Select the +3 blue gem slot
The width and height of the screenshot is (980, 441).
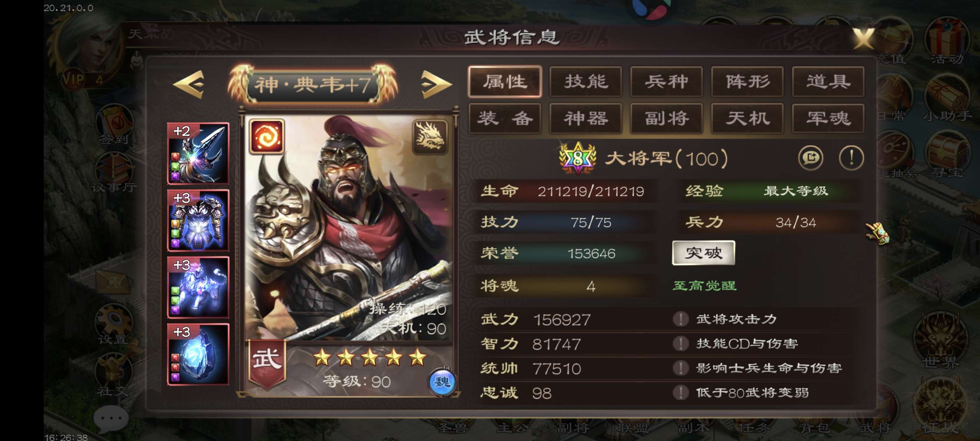tap(198, 354)
